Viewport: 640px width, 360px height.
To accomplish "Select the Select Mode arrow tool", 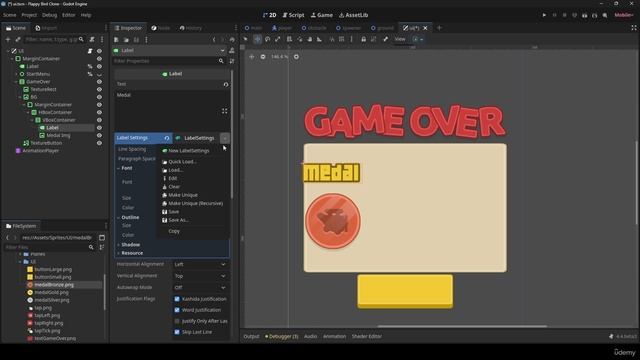I will (245, 39).
